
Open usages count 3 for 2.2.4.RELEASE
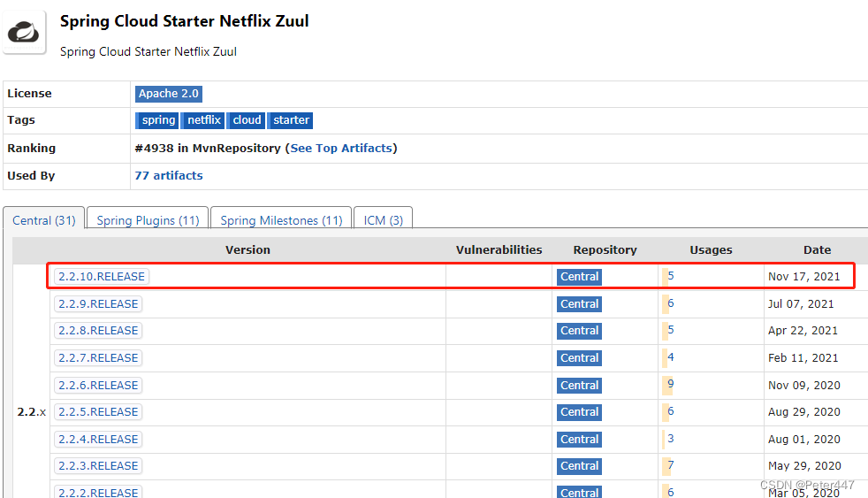pos(670,438)
